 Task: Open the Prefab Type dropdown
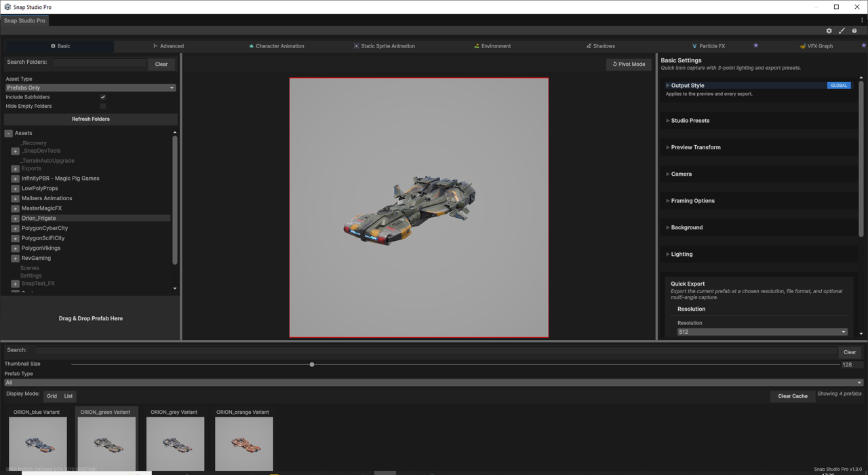click(x=433, y=383)
